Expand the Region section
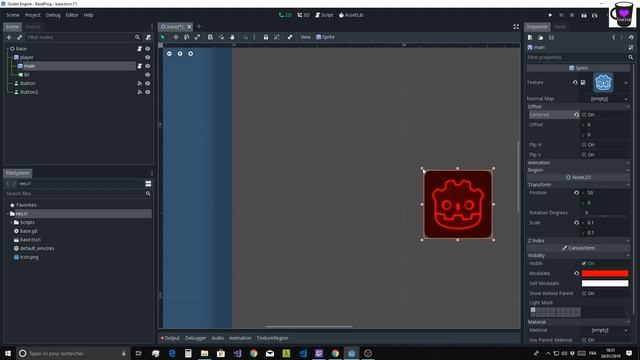Viewport: 640px width, 360px height. 578,170
